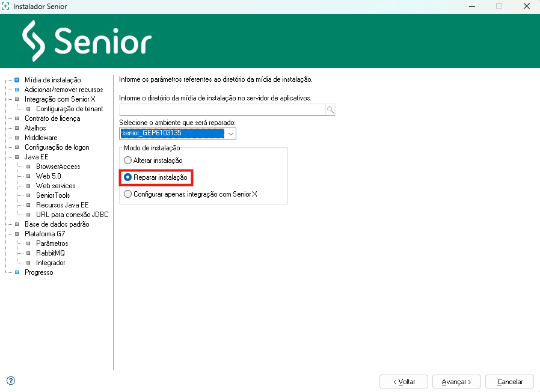Image resolution: width=540 pixels, height=392 pixels.
Task: Click the Mídia de instalação step bullet icon
Action: coord(17,80)
